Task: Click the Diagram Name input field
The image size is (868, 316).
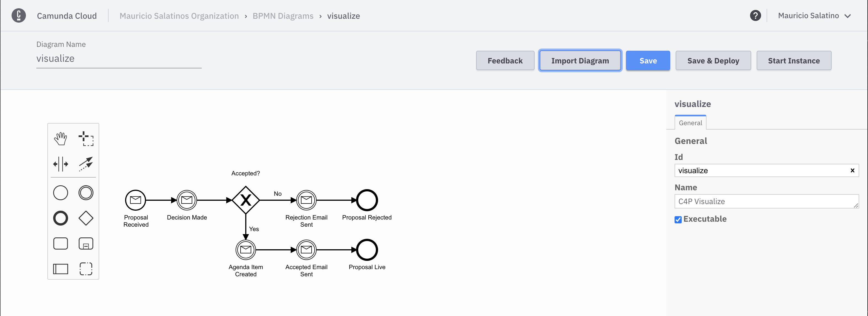Action: tap(118, 58)
